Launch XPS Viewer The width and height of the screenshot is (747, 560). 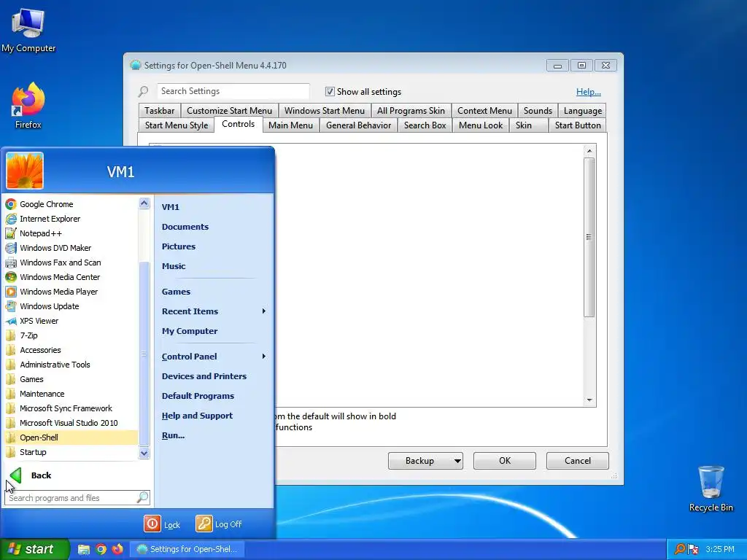[71, 321]
